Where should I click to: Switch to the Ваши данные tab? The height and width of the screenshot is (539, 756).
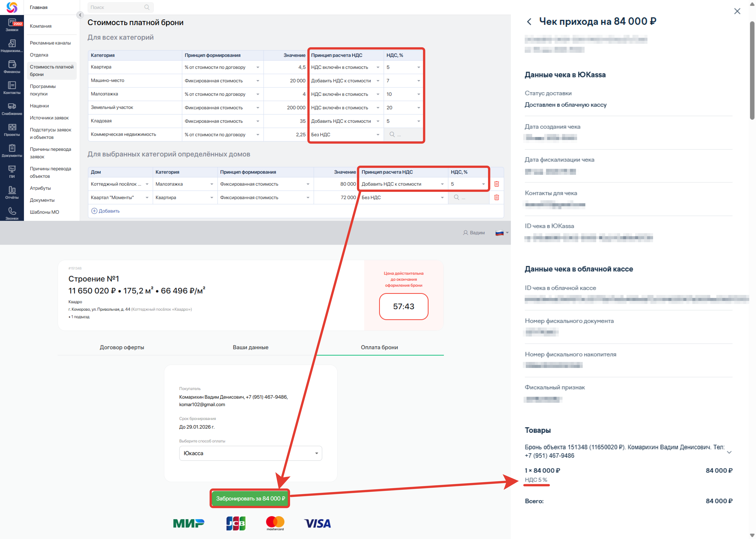pyautogui.click(x=251, y=347)
